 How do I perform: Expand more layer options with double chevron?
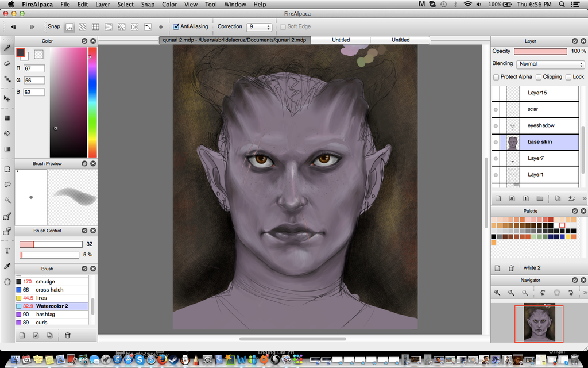click(x=584, y=198)
